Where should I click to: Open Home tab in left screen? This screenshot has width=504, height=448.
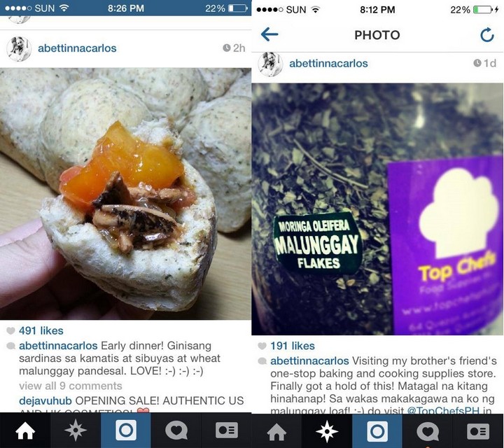click(25, 430)
